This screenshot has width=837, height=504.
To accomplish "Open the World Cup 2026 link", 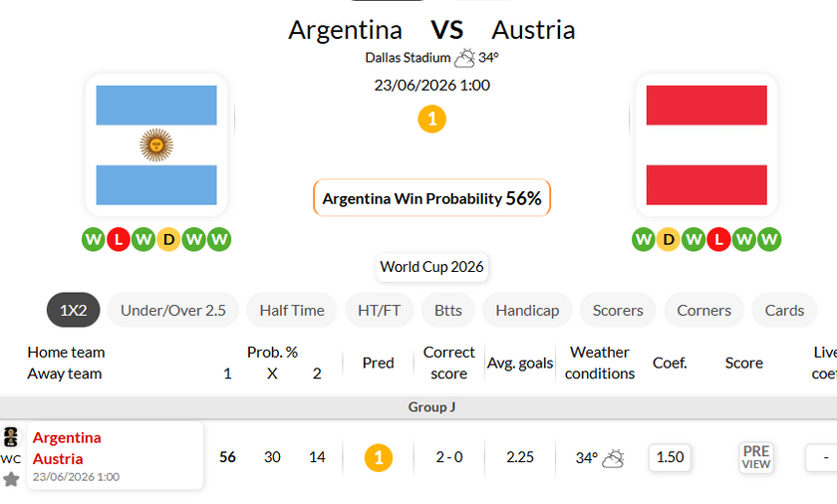I will (431, 267).
